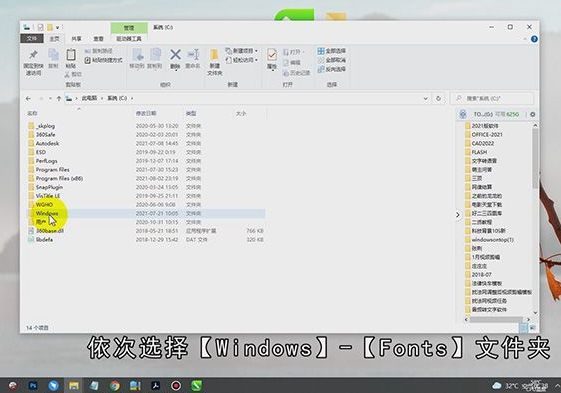Click the Paste clipboard icon

(71, 55)
